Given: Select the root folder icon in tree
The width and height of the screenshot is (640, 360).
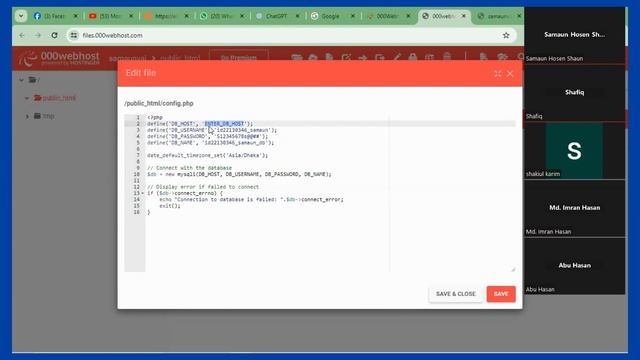Looking at the screenshot, I should 33,80.
